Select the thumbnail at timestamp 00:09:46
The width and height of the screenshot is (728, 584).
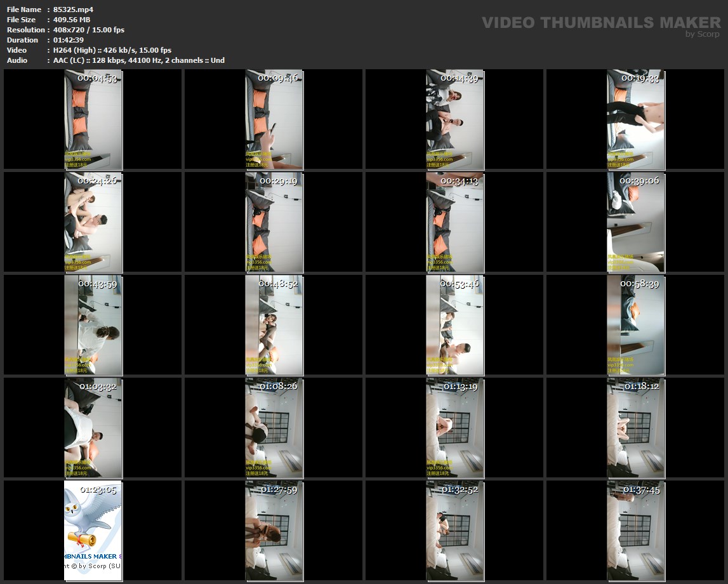tap(274, 119)
